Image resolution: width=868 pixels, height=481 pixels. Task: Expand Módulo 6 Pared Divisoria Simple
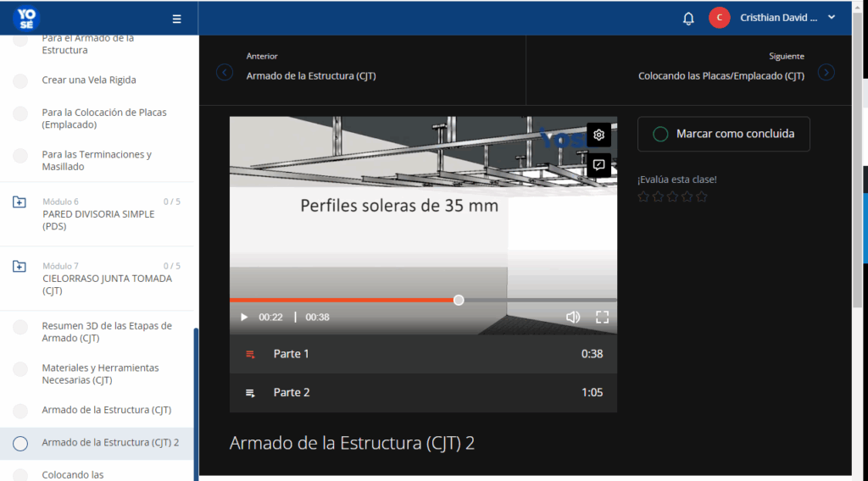click(x=19, y=202)
